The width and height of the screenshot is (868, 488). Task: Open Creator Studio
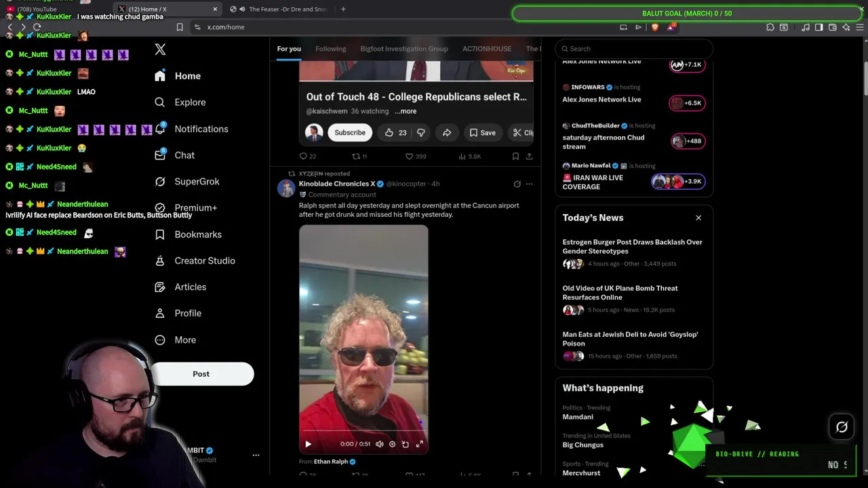click(x=195, y=261)
